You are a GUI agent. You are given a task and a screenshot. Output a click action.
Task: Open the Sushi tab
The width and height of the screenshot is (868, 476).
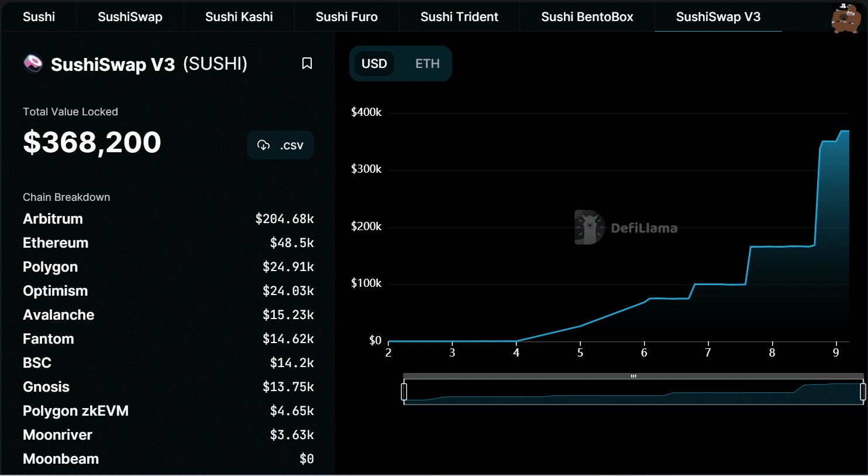click(x=39, y=17)
